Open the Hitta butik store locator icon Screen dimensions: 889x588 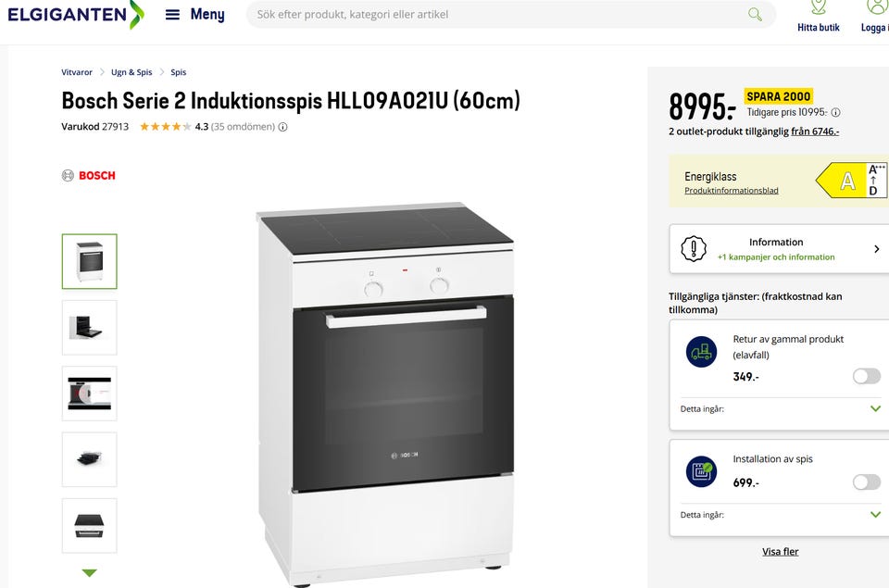(818, 8)
